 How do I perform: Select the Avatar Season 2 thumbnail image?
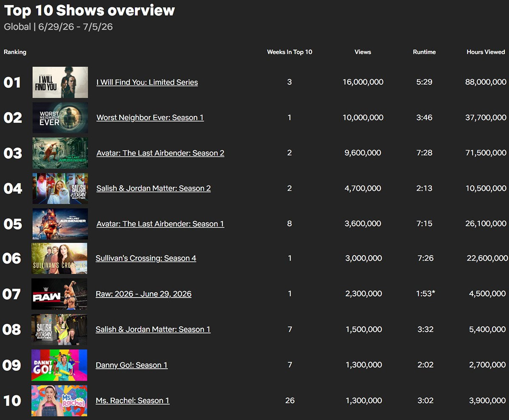[x=60, y=153]
